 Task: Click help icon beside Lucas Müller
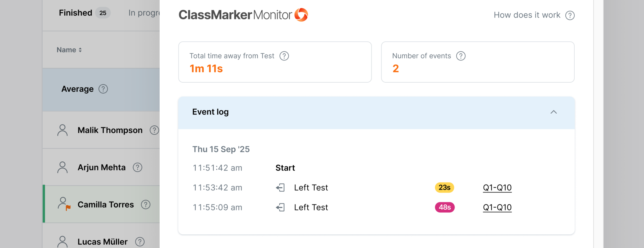[x=140, y=242]
